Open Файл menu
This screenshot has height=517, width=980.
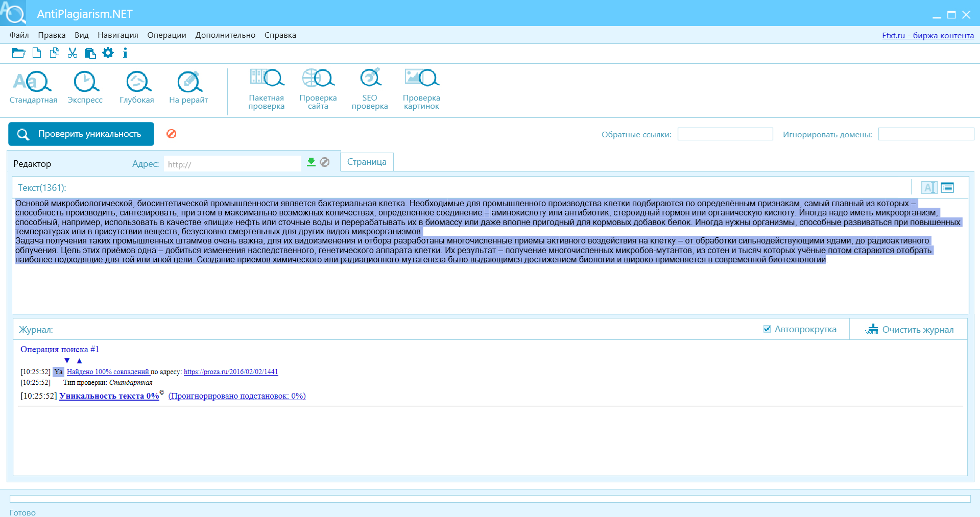pos(19,35)
